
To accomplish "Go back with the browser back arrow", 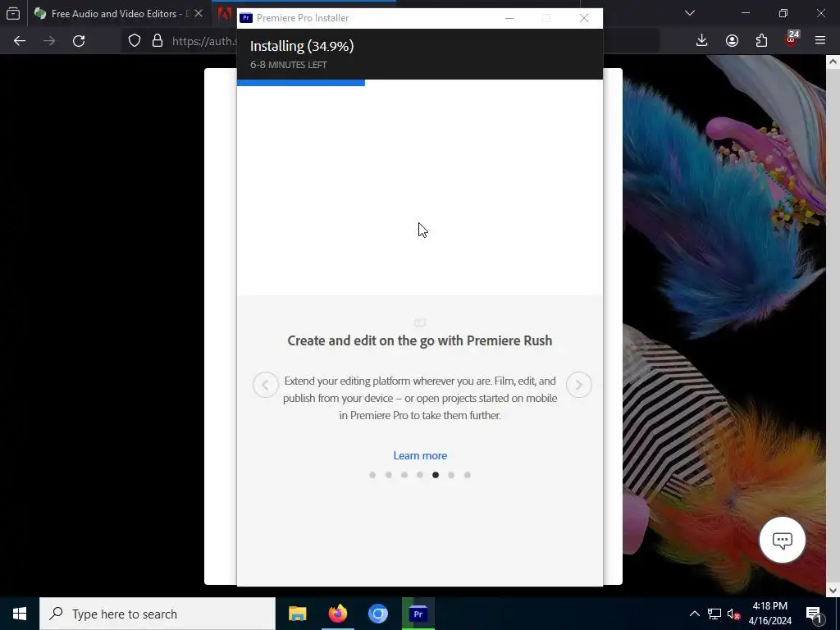I will (20, 41).
